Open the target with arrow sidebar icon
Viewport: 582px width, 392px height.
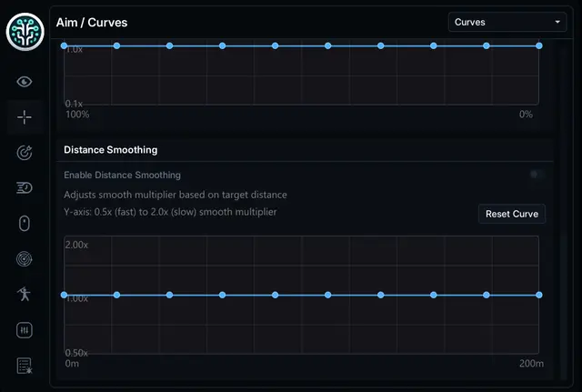pos(25,153)
